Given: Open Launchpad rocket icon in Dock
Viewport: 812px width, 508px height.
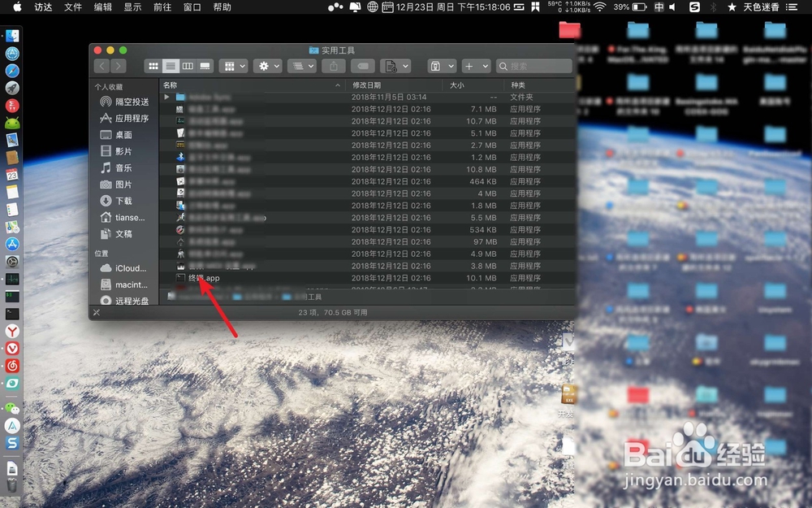Looking at the screenshot, I should [12, 88].
